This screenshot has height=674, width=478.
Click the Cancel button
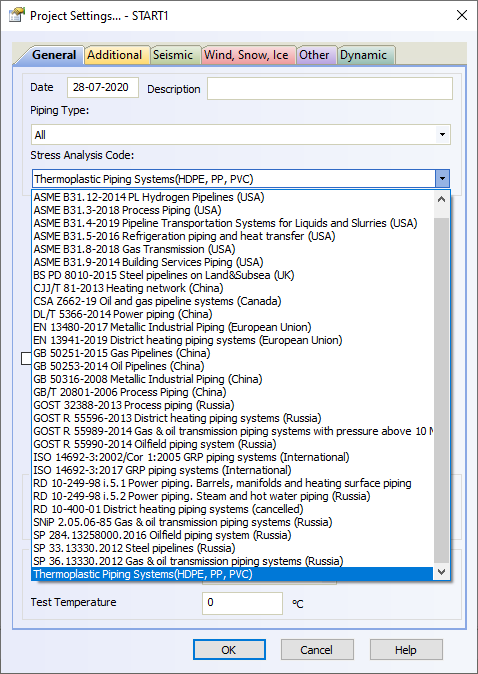[317, 649]
